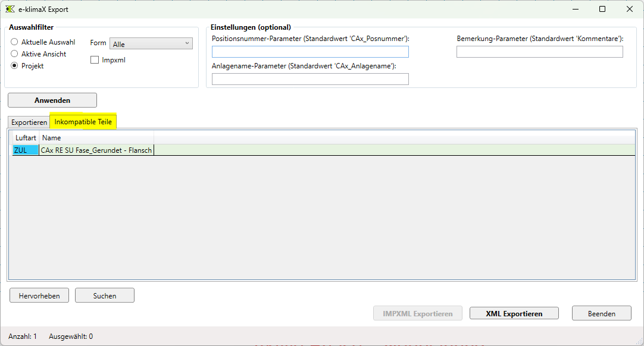Viewport: 644px width, 346px height.
Task: Click the e-klimaX app icon in title bar
Action: tap(10, 9)
